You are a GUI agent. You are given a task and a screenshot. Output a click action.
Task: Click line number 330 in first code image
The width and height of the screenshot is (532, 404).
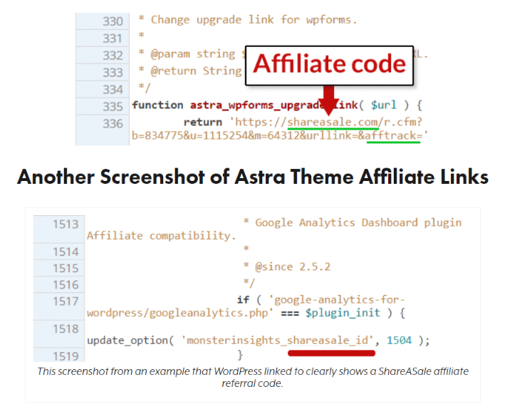[x=113, y=21]
